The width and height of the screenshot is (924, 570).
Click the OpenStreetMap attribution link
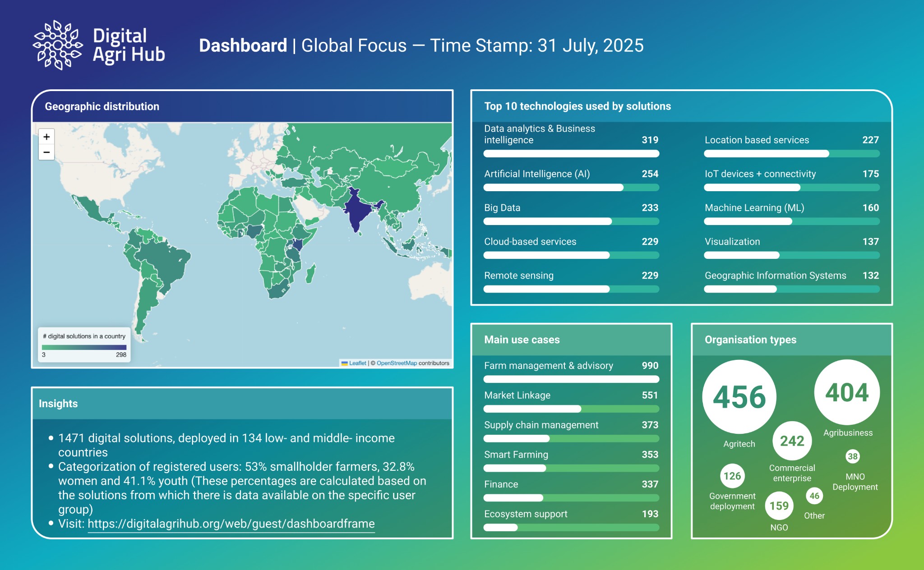[397, 363]
